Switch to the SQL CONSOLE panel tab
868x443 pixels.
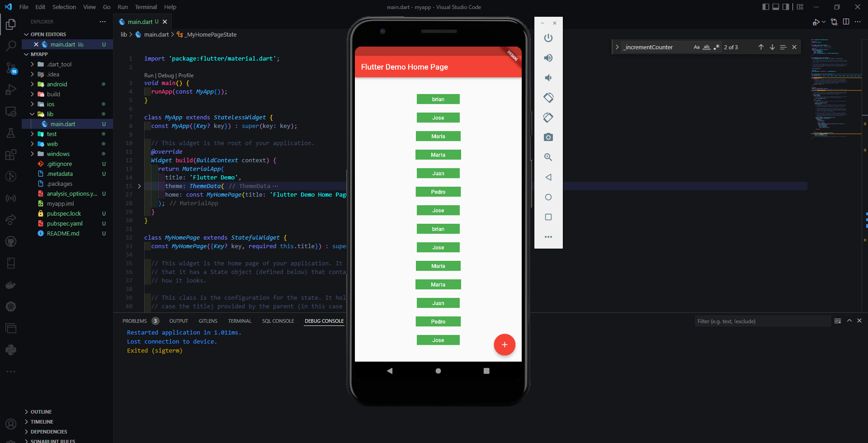coord(278,321)
